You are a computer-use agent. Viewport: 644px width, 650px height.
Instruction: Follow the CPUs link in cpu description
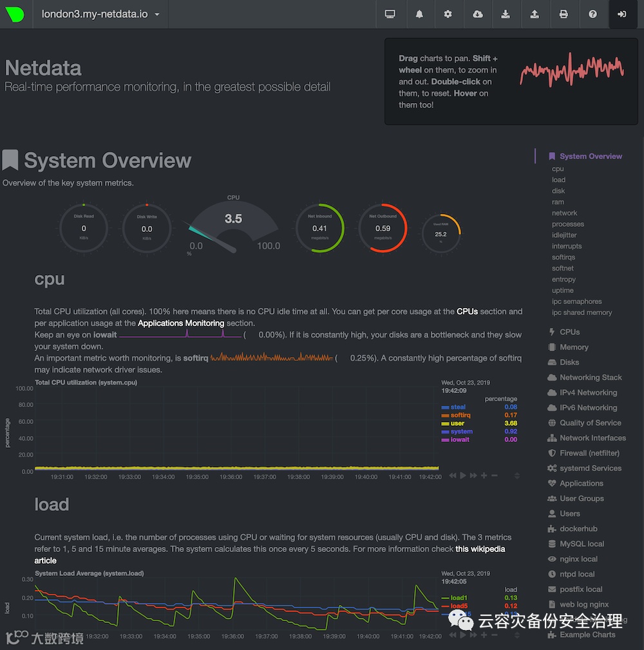click(x=467, y=311)
